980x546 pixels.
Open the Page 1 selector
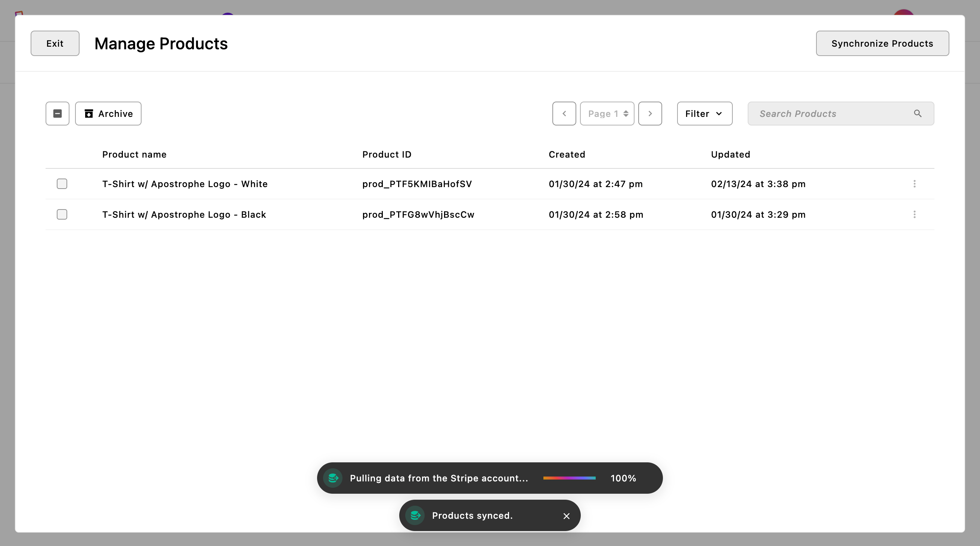click(x=607, y=114)
